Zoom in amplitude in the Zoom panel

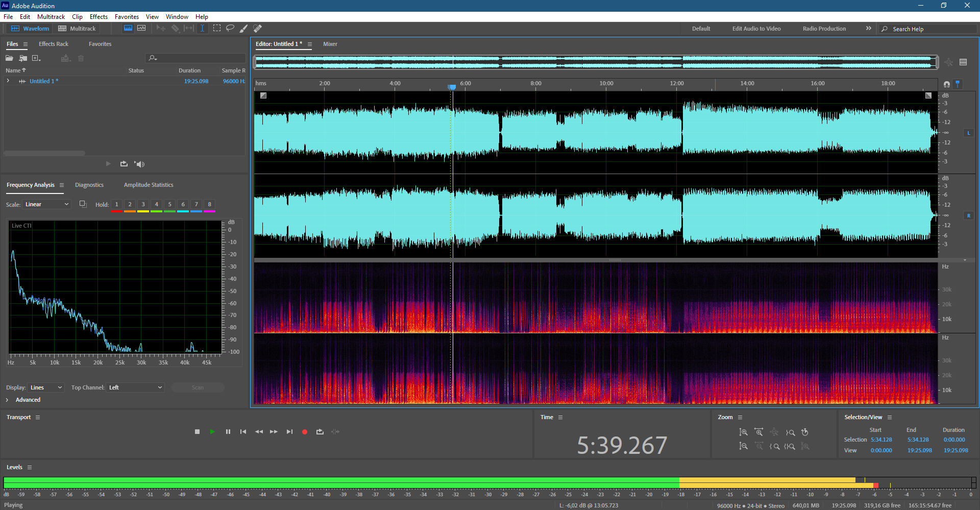743,432
